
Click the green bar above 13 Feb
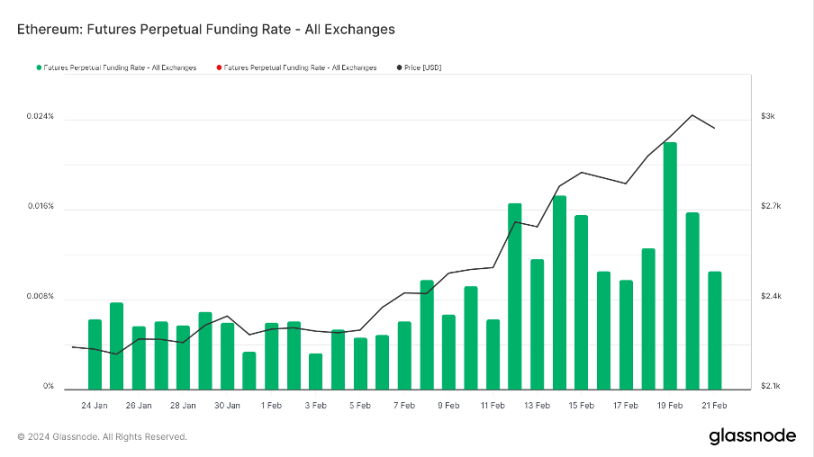coord(537,324)
